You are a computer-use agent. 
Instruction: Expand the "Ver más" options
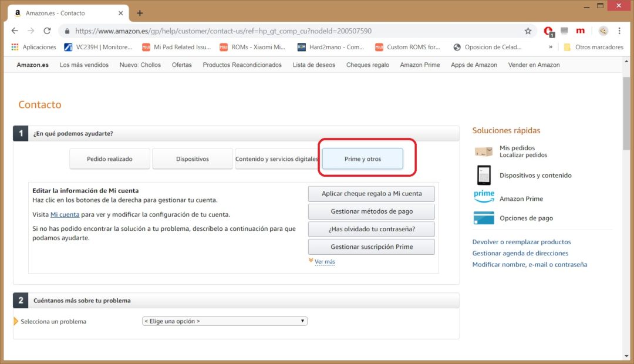(324, 262)
